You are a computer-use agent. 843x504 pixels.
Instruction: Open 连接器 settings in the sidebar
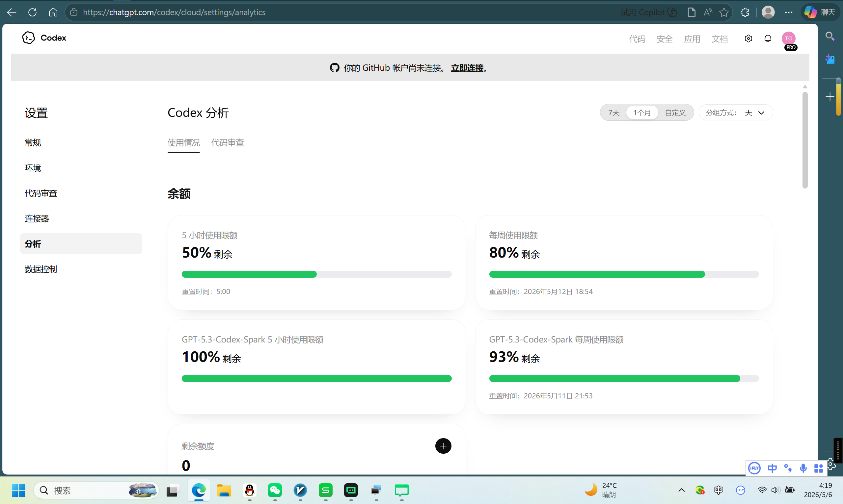point(37,218)
